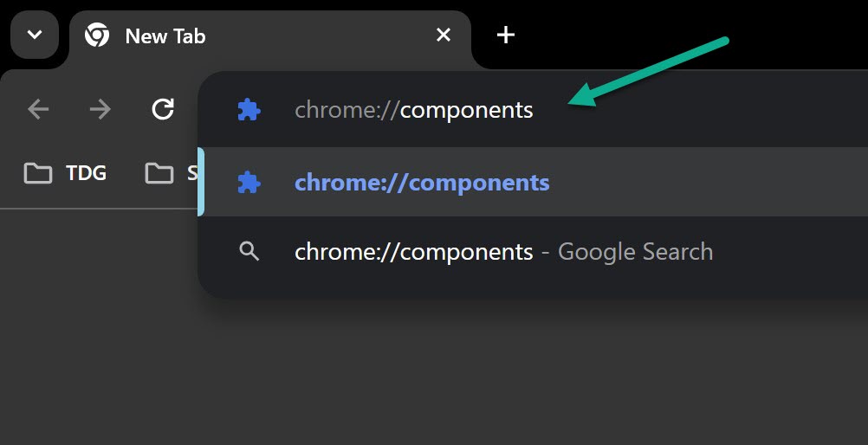Reload the current page
Viewport: 868px width, 445px height.
point(163,109)
